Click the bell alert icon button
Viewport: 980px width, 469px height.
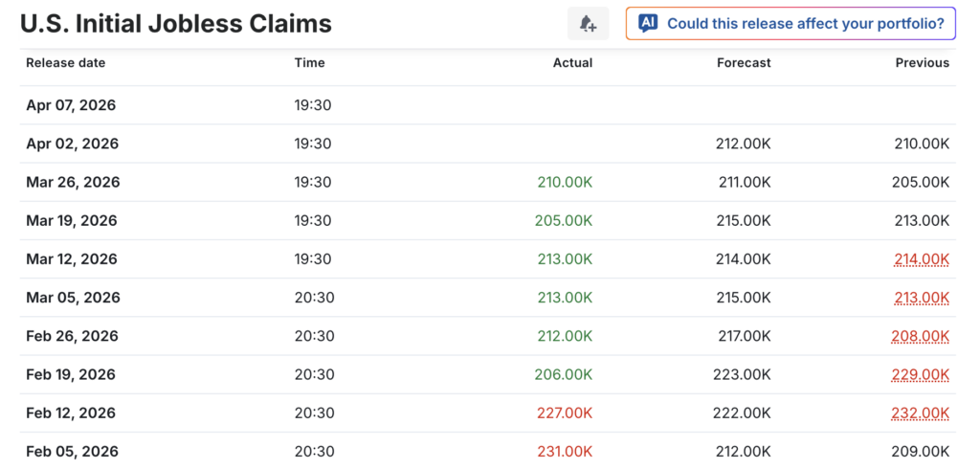[588, 24]
